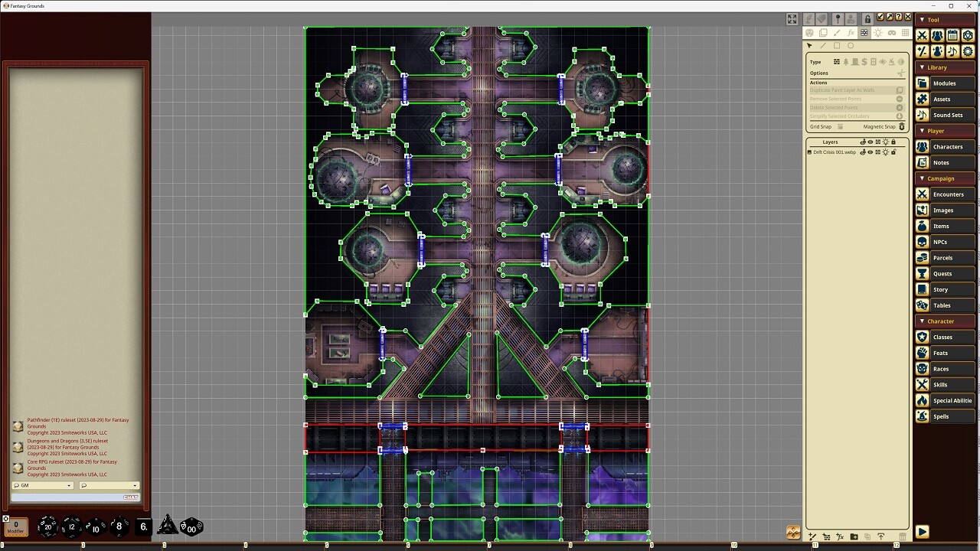Roll the d20 die at the bottom
The width and height of the screenshot is (980, 551).
pos(48,527)
